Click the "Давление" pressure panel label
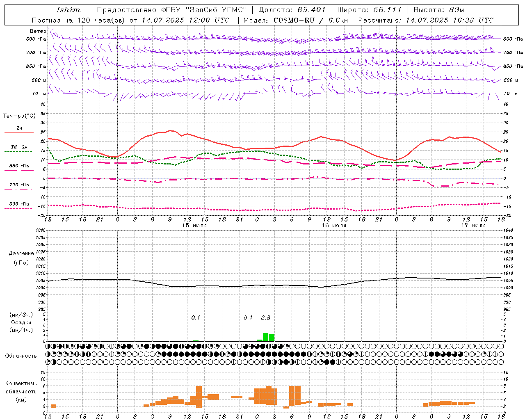The height and width of the screenshot is (420, 525). pos(21,253)
